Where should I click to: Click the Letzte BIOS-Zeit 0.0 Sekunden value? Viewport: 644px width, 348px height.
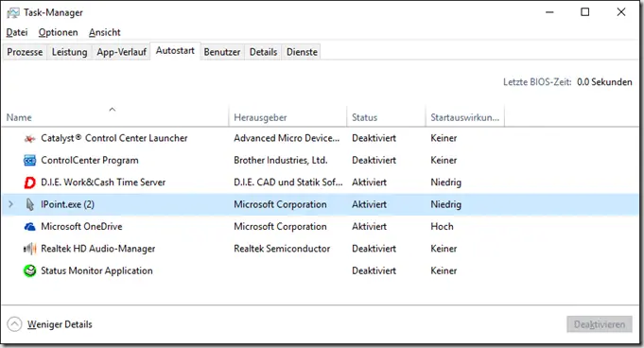[x=604, y=82]
